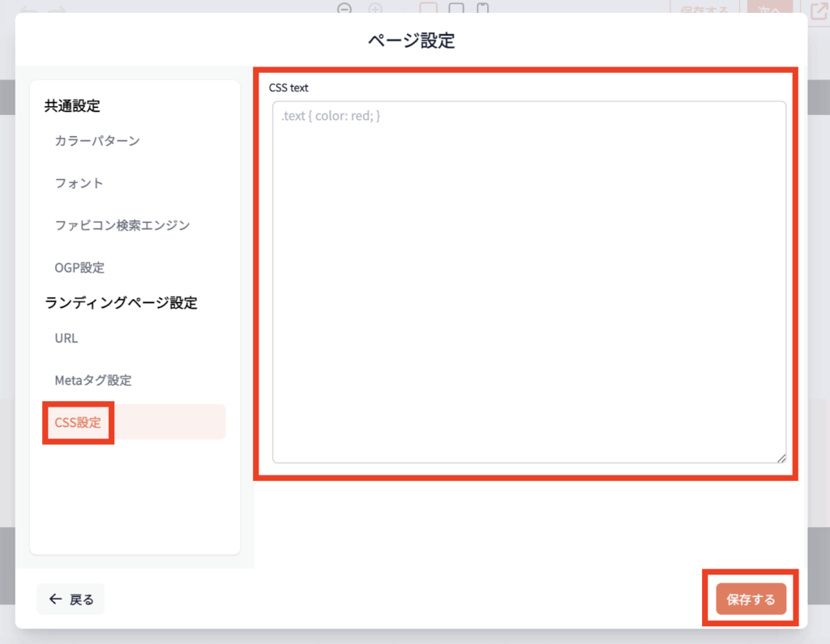Open the フォント settings section
The image size is (830, 644).
[79, 183]
